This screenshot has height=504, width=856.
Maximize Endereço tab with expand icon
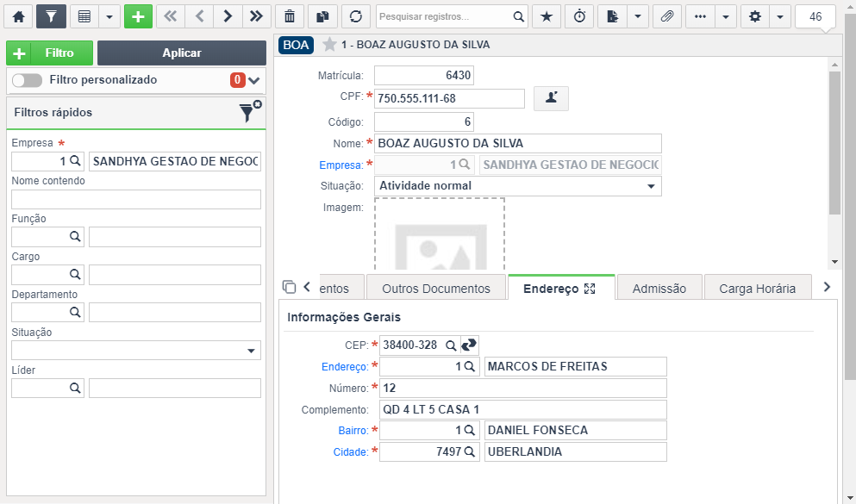click(x=590, y=289)
